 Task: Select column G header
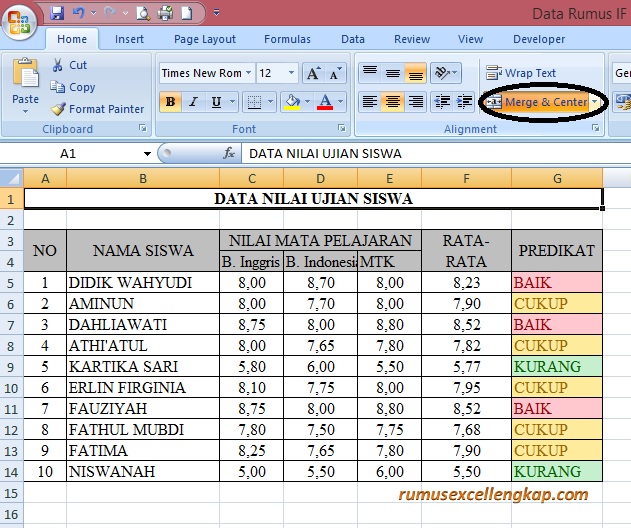click(x=557, y=178)
